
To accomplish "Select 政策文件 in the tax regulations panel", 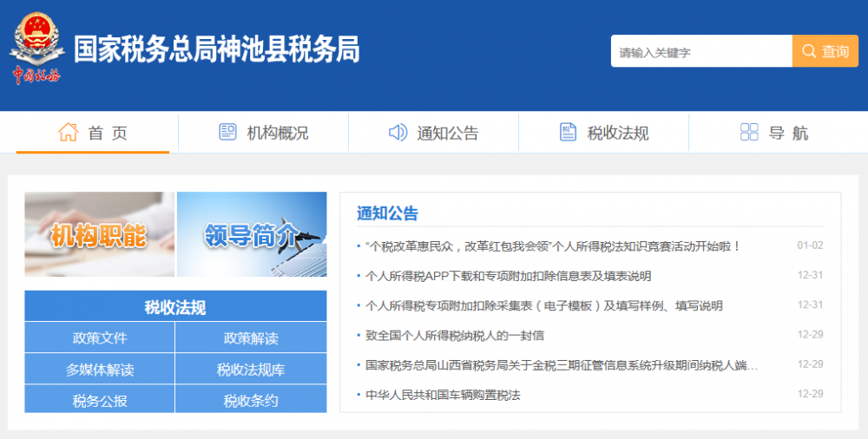I will [x=100, y=337].
